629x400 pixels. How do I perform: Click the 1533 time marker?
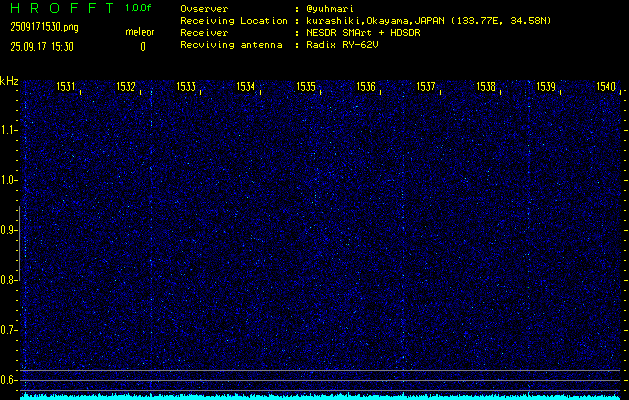click(186, 87)
